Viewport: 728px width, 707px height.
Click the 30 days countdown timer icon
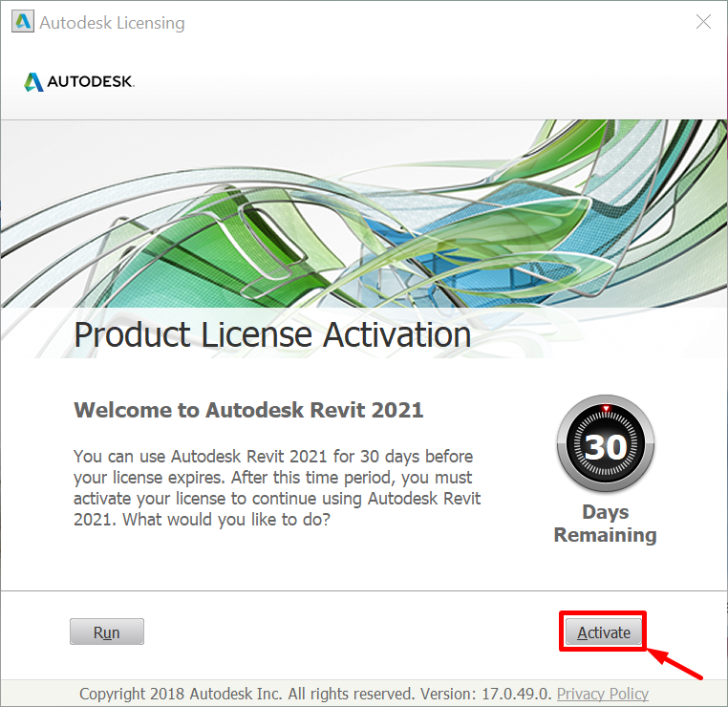(606, 443)
